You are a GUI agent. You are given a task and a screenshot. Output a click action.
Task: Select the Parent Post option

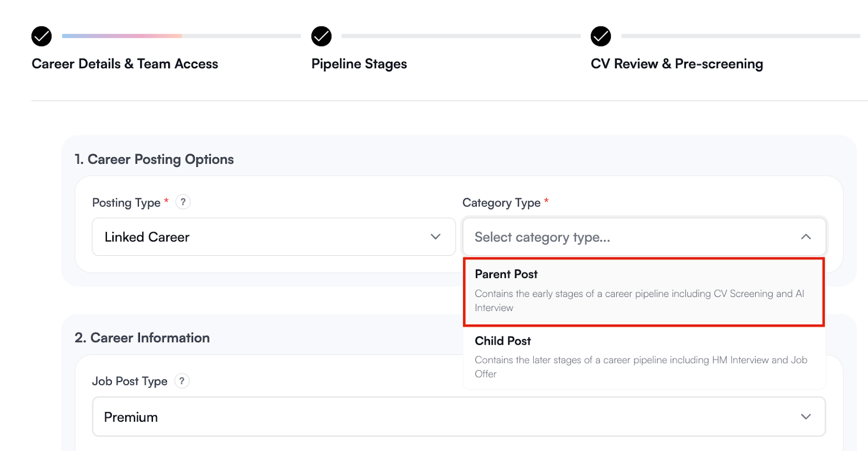643,291
